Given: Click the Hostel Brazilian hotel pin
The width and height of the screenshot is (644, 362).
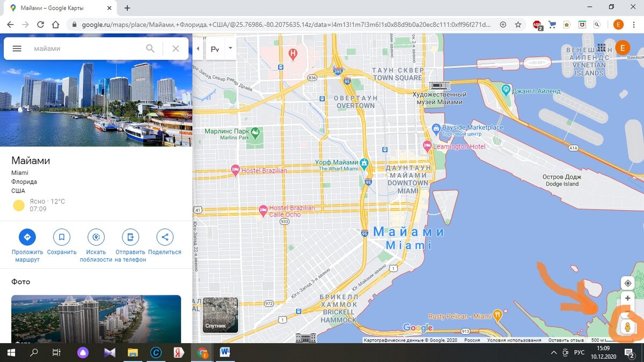Looking at the screenshot, I should coord(235,170).
